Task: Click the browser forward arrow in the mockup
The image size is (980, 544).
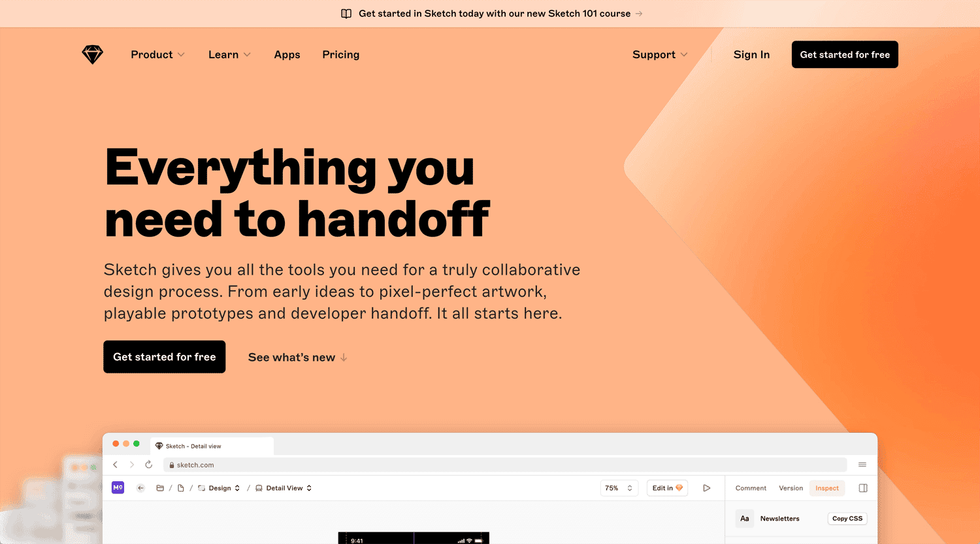Action: [132, 465]
